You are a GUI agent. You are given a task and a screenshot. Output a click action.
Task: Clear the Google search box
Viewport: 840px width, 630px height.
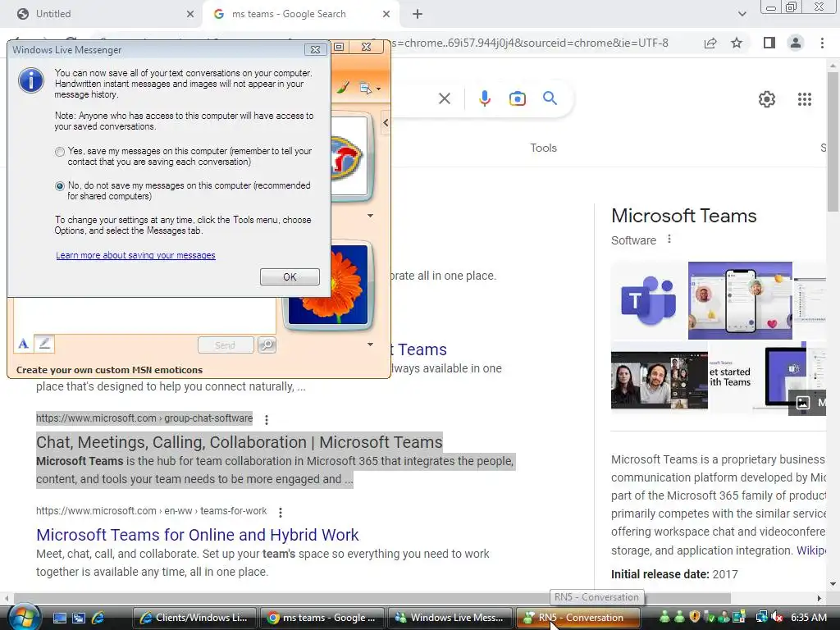[x=444, y=98]
